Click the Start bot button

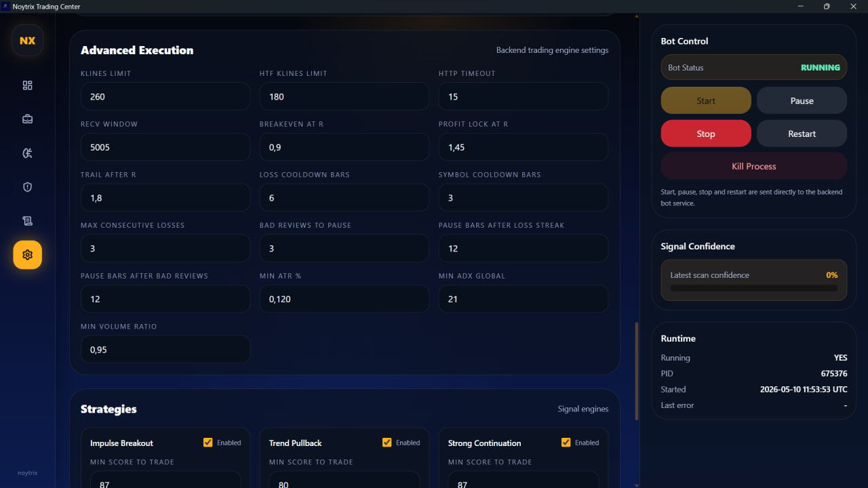[x=706, y=100]
